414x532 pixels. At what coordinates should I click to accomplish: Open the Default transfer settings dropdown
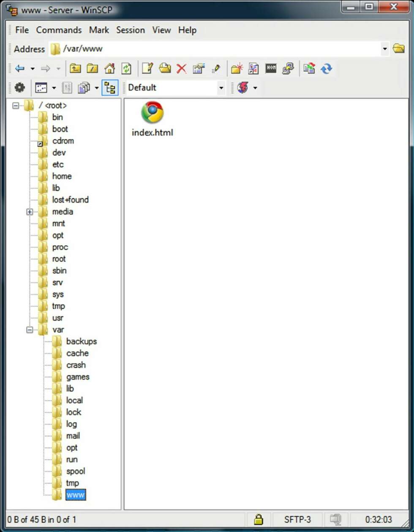[221, 88]
